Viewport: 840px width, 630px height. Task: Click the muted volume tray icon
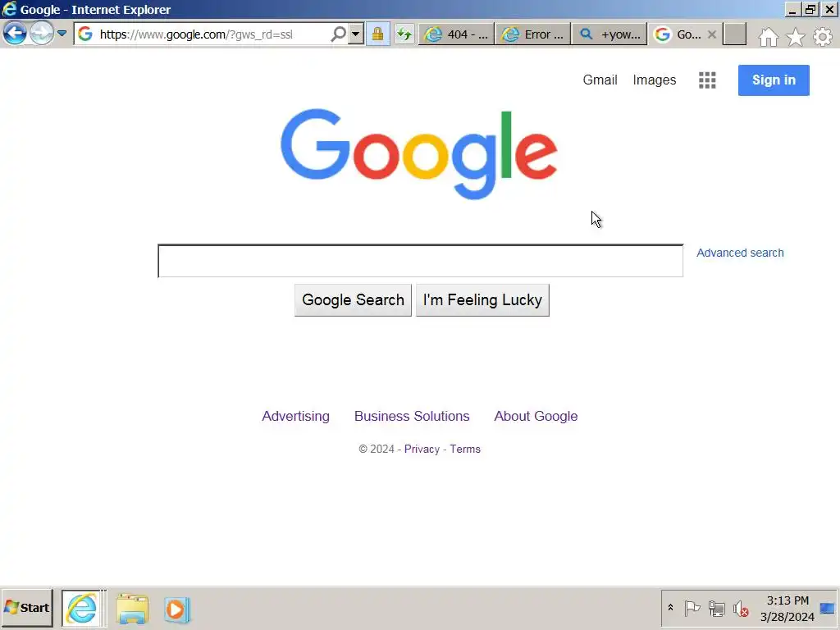click(x=741, y=609)
